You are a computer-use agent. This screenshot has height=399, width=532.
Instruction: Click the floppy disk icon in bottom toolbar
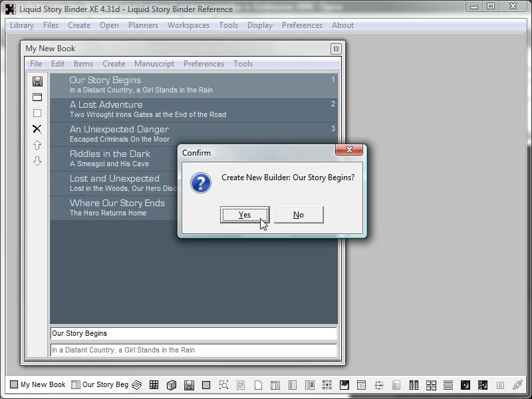click(189, 384)
